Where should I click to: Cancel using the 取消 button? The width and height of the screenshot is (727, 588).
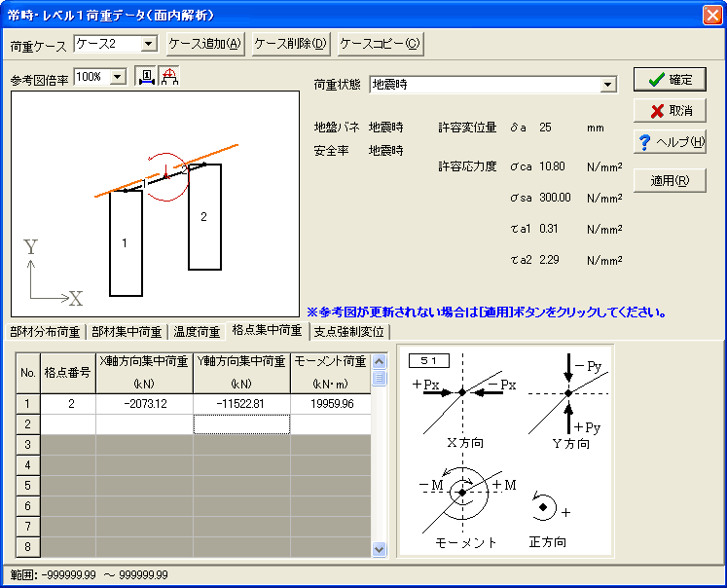pos(670,111)
